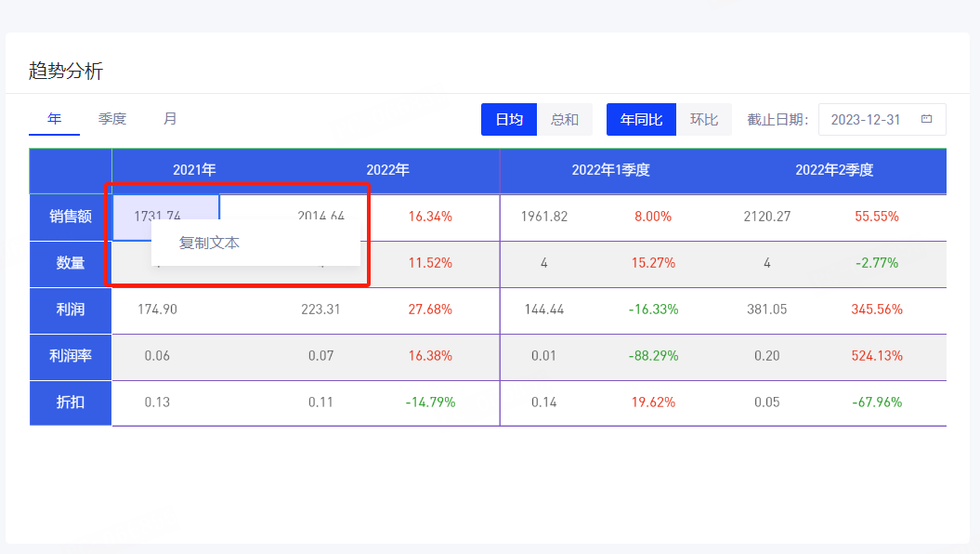
Task: Click the 2021年 column header
Action: click(194, 170)
